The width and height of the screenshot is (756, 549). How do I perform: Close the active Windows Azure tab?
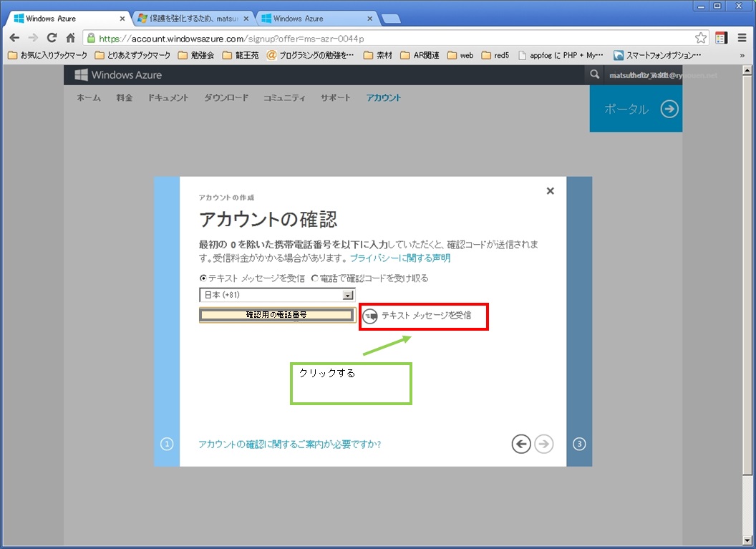click(122, 19)
